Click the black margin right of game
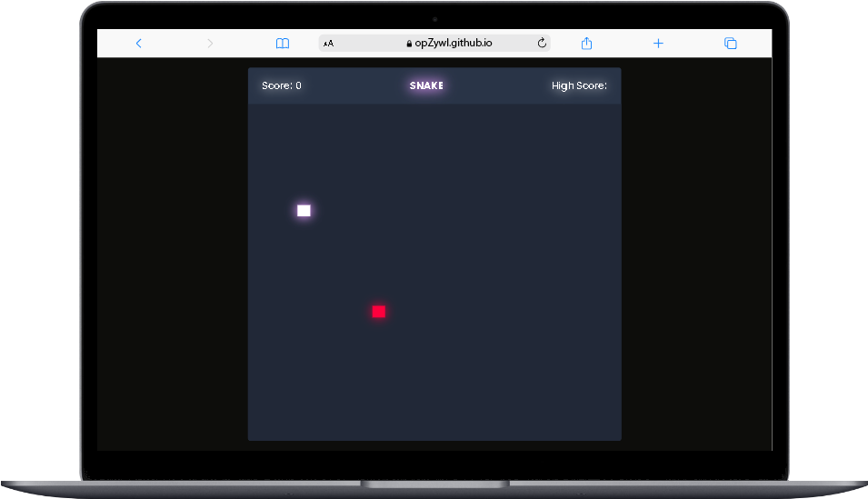The height and width of the screenshot is (499, 868). pos(696,254)
